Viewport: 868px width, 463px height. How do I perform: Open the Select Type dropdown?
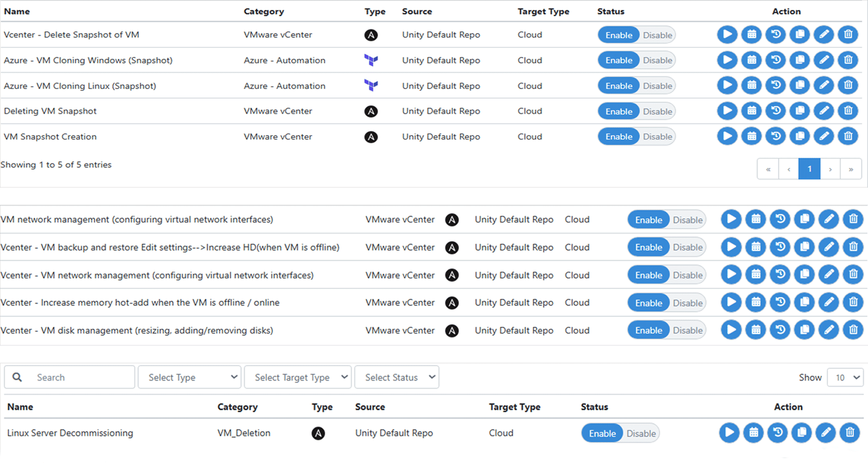click(x=189, y=377)
